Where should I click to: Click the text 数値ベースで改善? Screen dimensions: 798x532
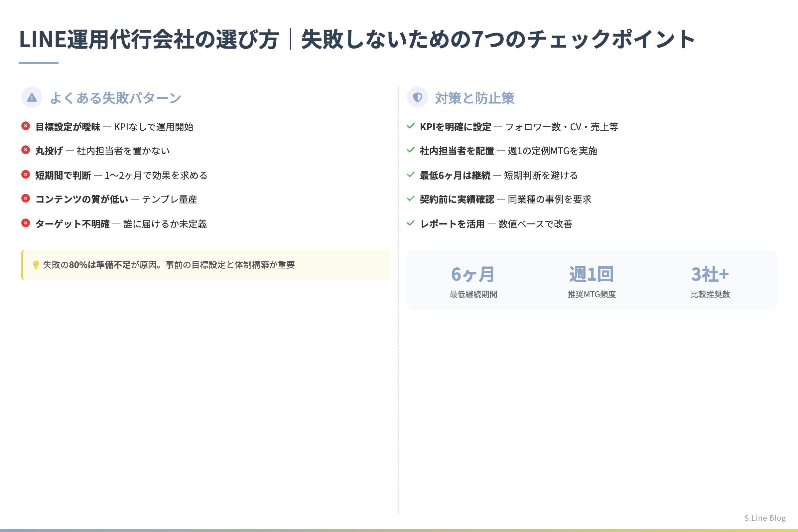pyautogui.click(x=535, y=224)
